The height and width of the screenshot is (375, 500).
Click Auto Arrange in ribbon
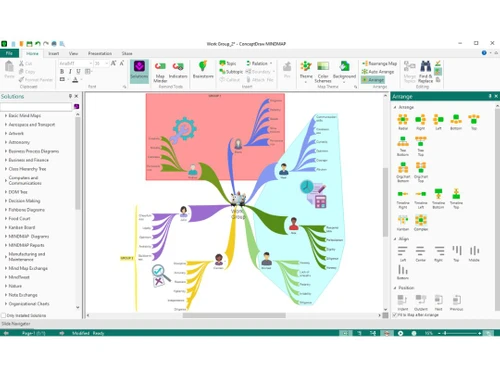pos(378,72)
